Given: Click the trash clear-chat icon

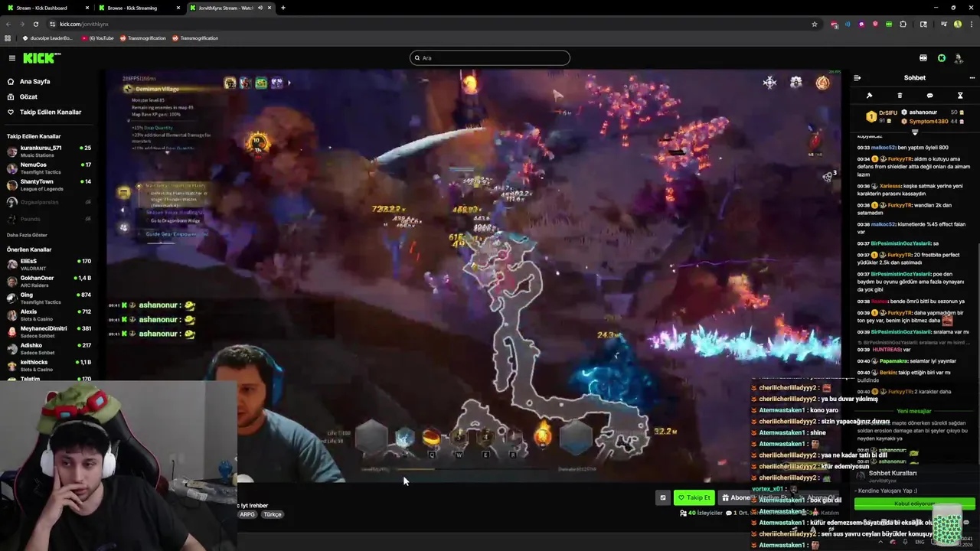Looking at the screenshot, I should point(900,96).
